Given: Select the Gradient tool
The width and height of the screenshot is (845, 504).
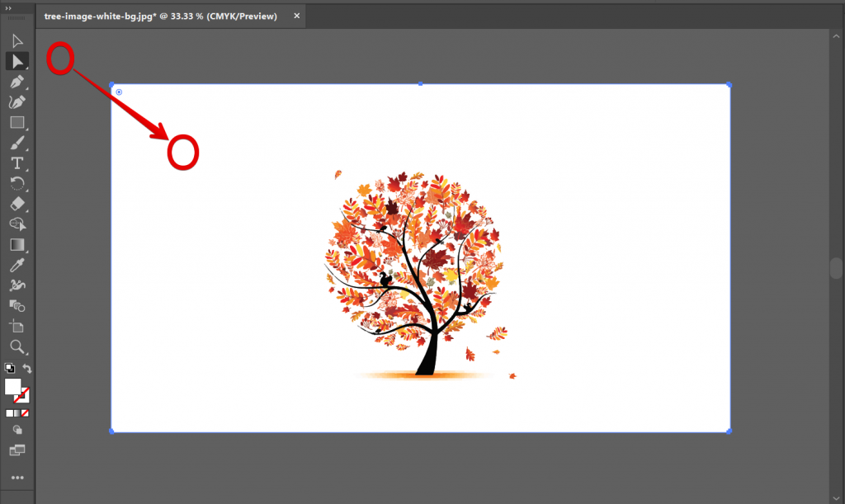Looking at the screenshot, I should [x=17, y=244].
